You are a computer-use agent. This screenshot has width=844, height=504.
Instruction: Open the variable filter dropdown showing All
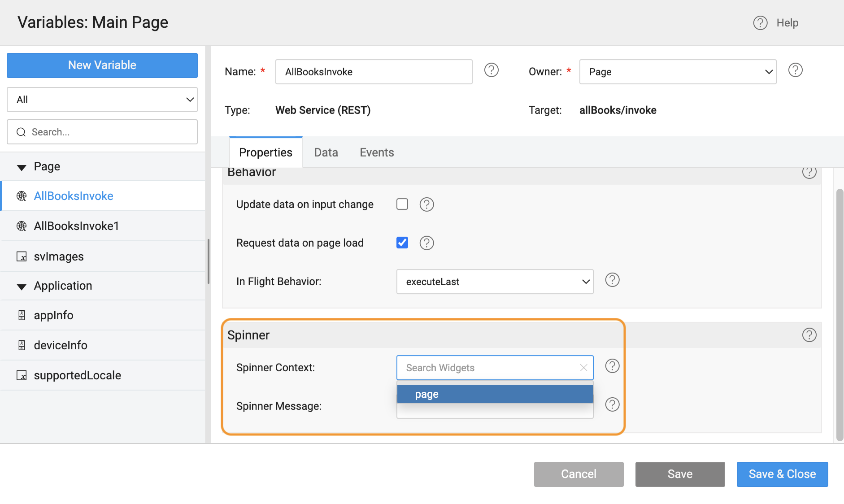(x=102, y=100)
